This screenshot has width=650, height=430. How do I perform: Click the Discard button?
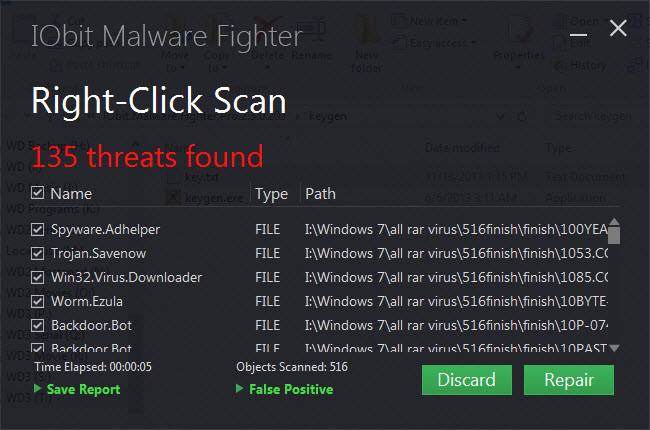point(466,380)
